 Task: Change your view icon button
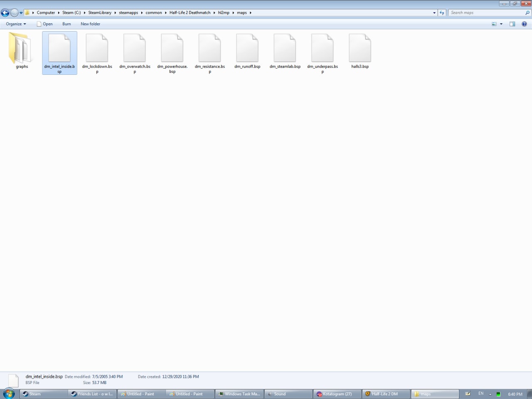coord(494,24)
